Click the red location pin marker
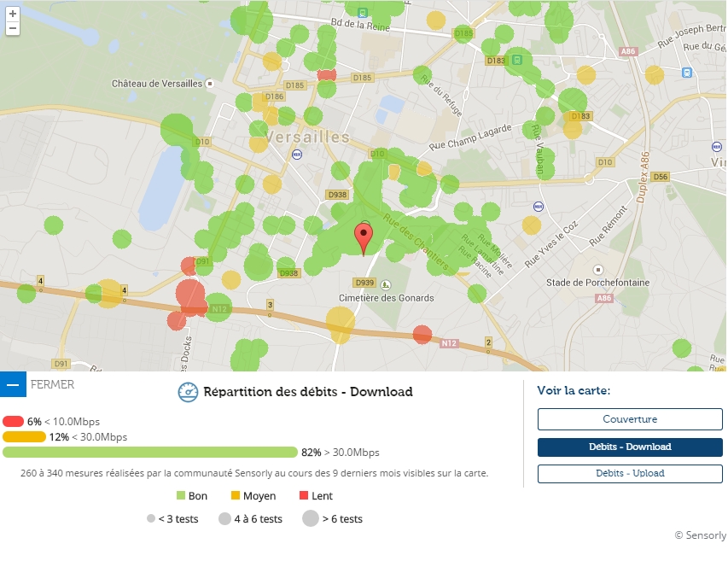 click(364, 239)
